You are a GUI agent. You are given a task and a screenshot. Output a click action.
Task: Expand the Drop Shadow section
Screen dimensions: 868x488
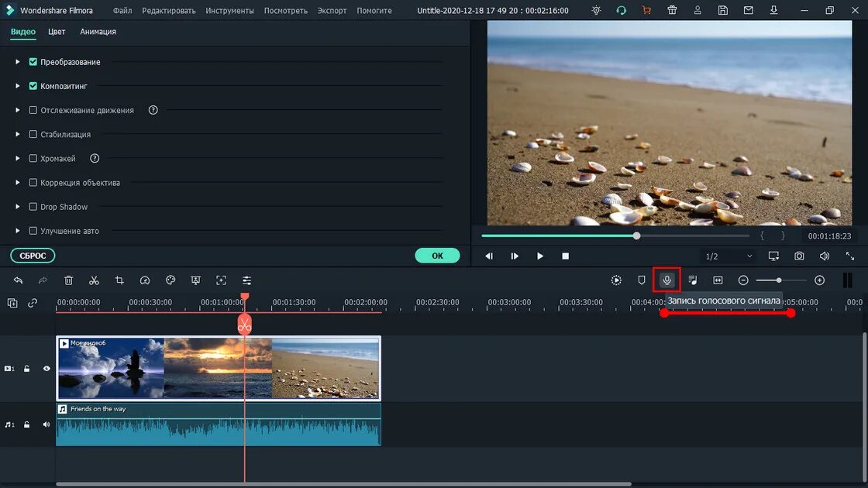[x=16, y=207]
